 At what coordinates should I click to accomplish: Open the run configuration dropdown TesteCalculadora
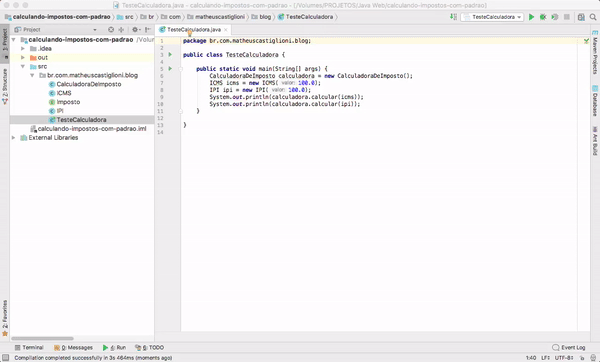pyautogui.click(x=492, y=17)
